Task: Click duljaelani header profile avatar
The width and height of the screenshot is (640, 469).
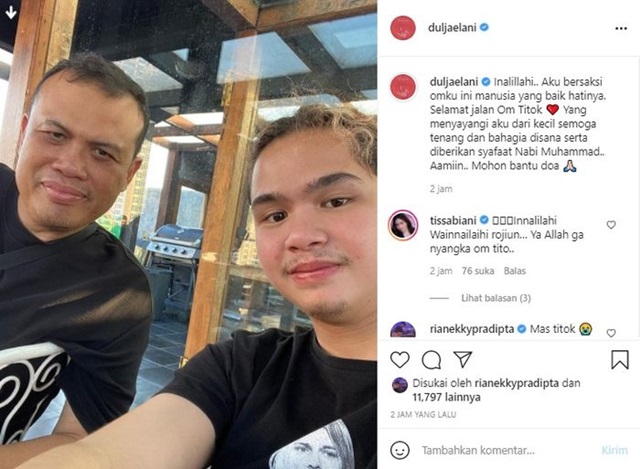Action: click(403, 28)
